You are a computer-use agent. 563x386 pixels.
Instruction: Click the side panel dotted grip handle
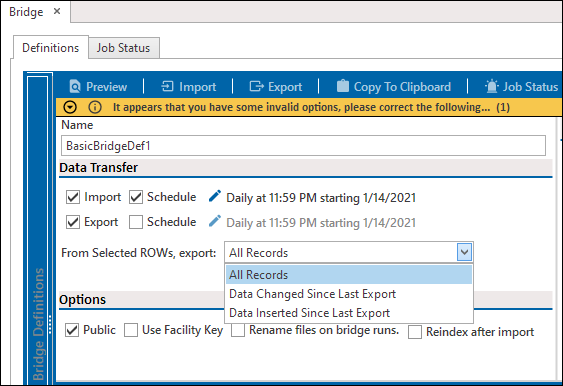pos(50,324)
